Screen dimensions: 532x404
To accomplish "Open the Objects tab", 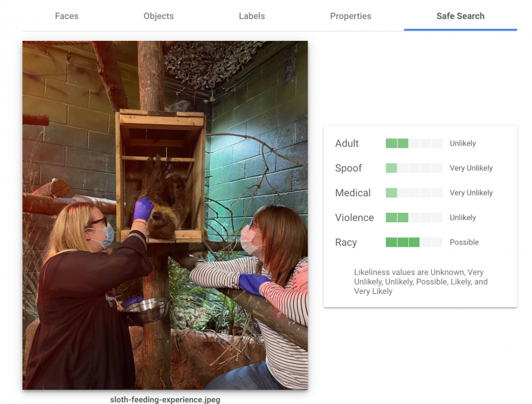I will [x=158, y=16].
